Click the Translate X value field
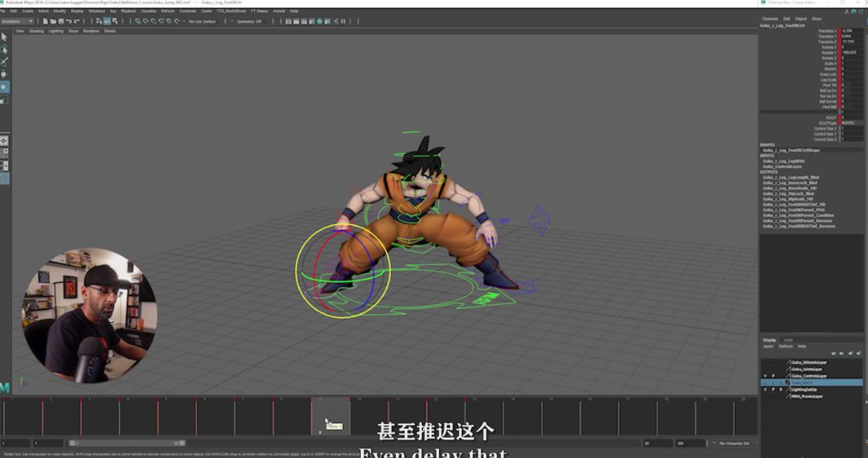Screen dimensions: 868x458 (852, 31)
